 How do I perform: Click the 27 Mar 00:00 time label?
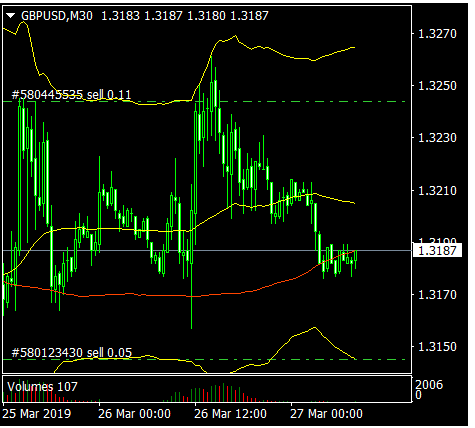point(326,414)
